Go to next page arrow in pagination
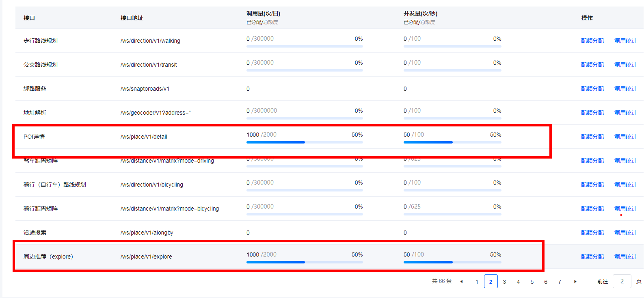The height and width of the screenshot is (298, 644). tap(575, 282)
